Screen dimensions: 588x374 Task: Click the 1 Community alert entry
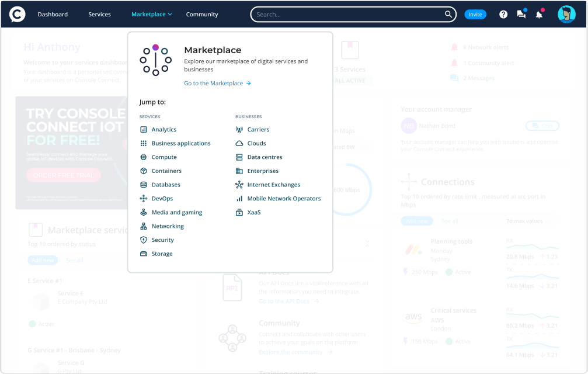tap(483, 63)
